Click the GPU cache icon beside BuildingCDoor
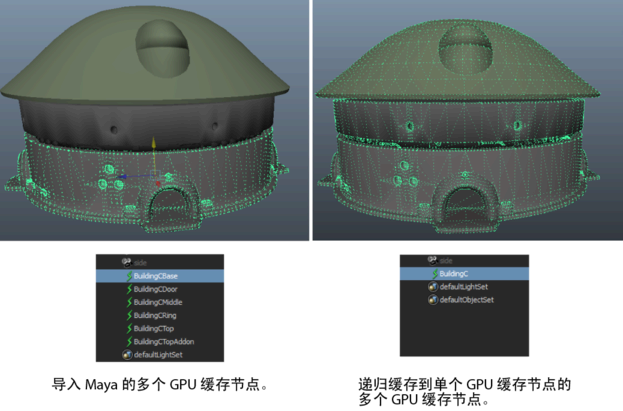Image resolution: width=623 pixels, height=411 pixels. (x=129, y=289)
